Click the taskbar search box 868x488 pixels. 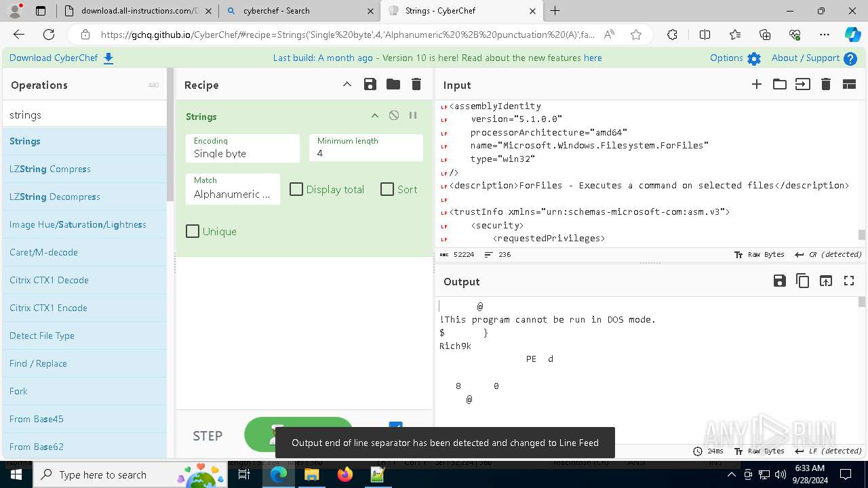coord(132,474)
